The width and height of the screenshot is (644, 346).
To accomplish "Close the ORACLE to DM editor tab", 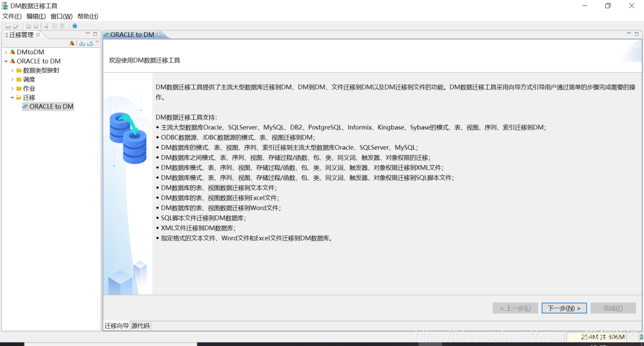I will coord(159,35).
